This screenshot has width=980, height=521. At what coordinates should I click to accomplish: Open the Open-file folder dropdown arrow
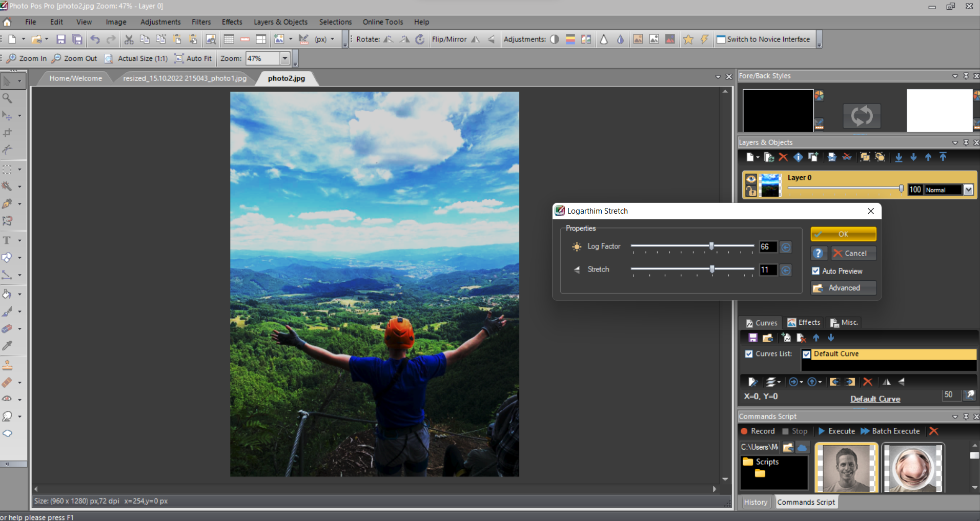[x=47, y=39]
